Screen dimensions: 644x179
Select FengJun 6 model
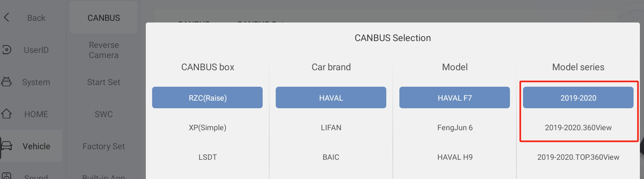pos(454,127)
